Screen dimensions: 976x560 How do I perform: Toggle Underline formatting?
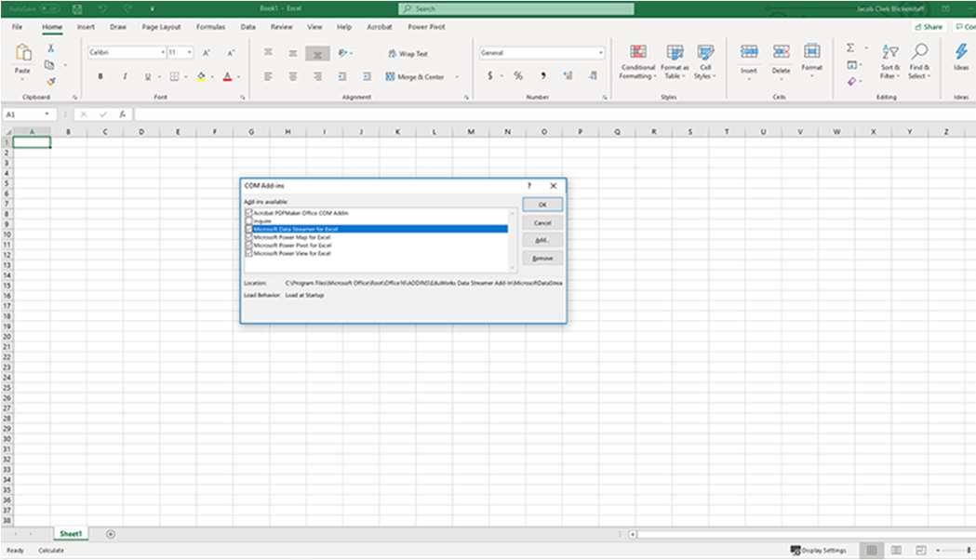(148, 76)
